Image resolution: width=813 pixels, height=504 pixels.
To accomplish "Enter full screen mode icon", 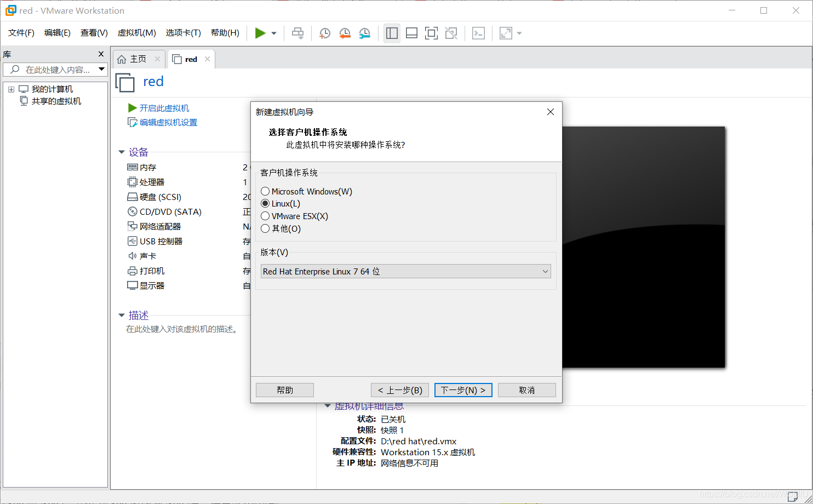I will 431,33.
